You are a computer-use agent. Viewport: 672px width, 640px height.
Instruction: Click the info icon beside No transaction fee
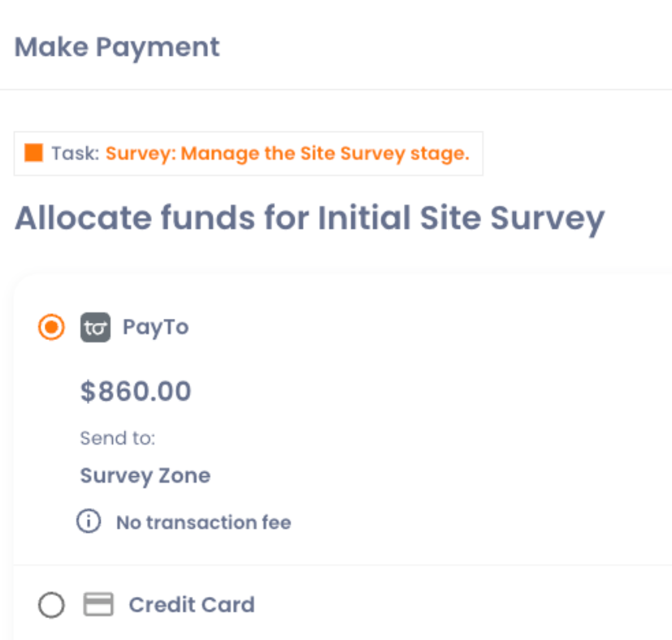coord(88,522)
